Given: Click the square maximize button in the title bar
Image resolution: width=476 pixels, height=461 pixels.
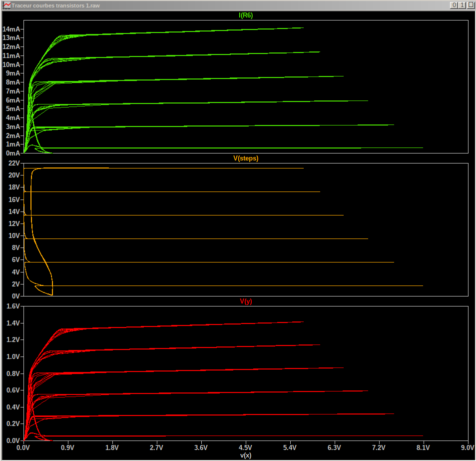Looking at the screenshot, I should (x=470, y=5).
